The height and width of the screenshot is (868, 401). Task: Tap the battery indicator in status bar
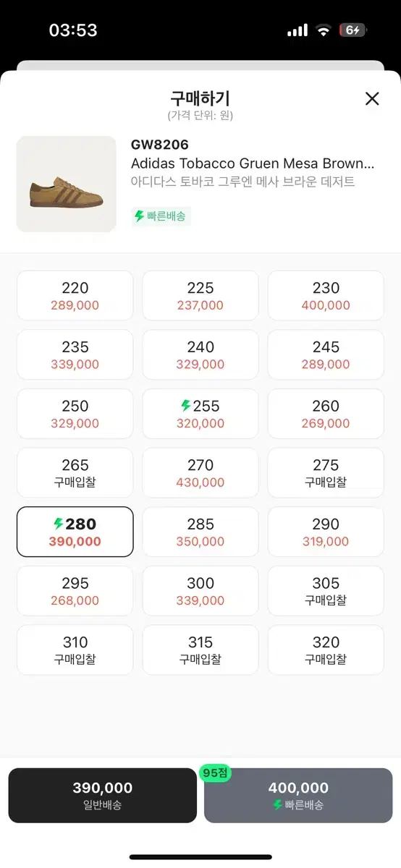[354, 30]
